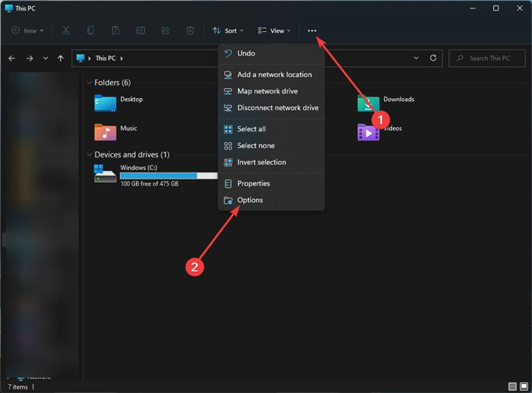This screenshot has height=393, width=532.
Task: Open the View dropdown
Action: (x=274, y=30)
